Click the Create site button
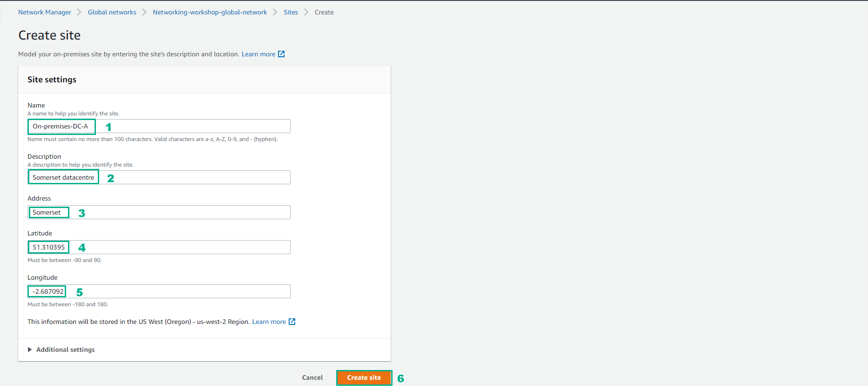The image size is (868, 390). pos(364,377)
